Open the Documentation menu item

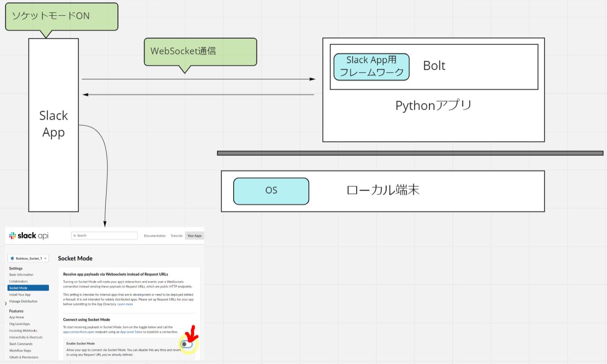(155, 236)
